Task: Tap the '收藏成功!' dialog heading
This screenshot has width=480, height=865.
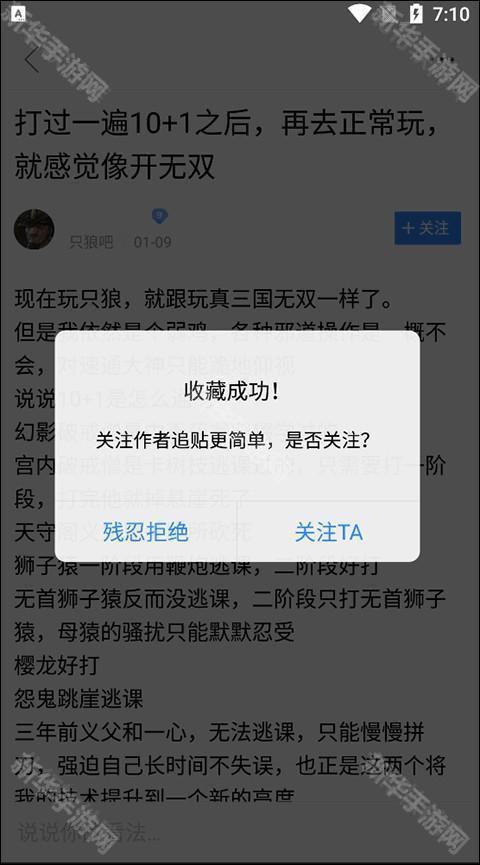Action: point(232,392)
